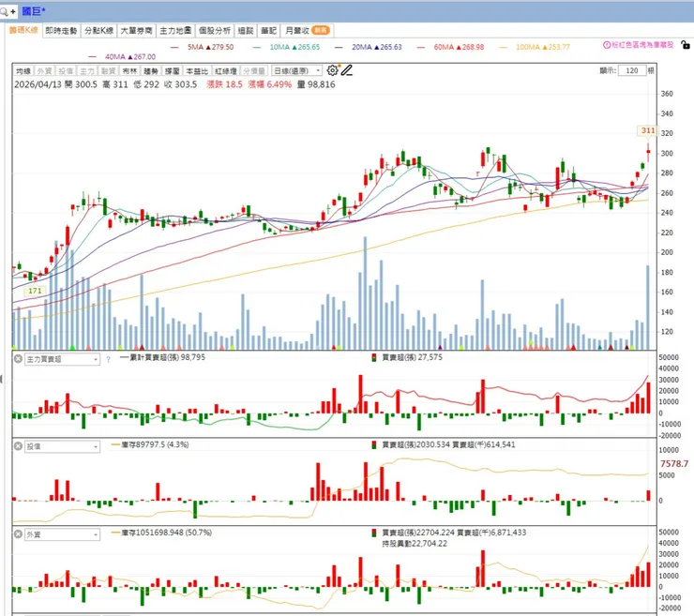Click the 國巨 stock name title
This screenshot has width=694, height=616.
pos(34,11)
